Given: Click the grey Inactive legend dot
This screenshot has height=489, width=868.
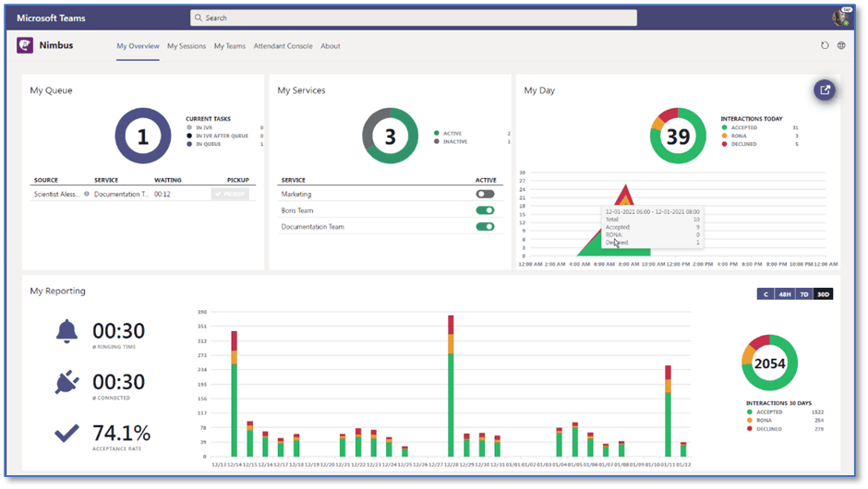Looking at the screenshot, I should [x=437, y=141].
